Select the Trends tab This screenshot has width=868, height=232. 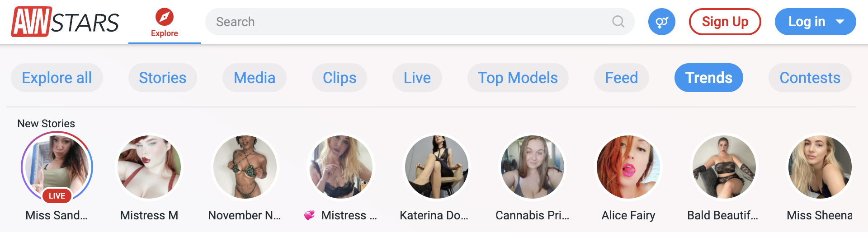coord(708,78)
